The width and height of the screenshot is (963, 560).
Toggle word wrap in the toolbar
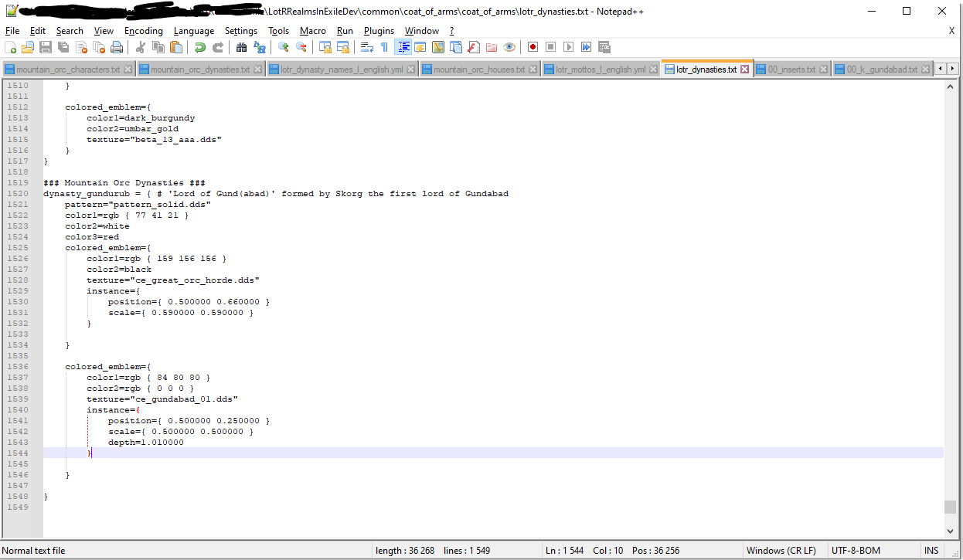click(367, 47)
